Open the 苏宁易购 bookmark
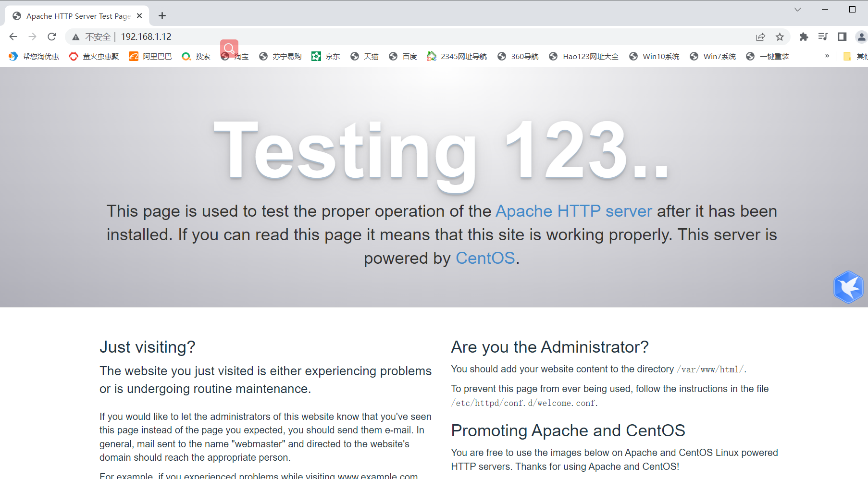The width and height of the screenshot is (868, 479). [x=280, y=56]
